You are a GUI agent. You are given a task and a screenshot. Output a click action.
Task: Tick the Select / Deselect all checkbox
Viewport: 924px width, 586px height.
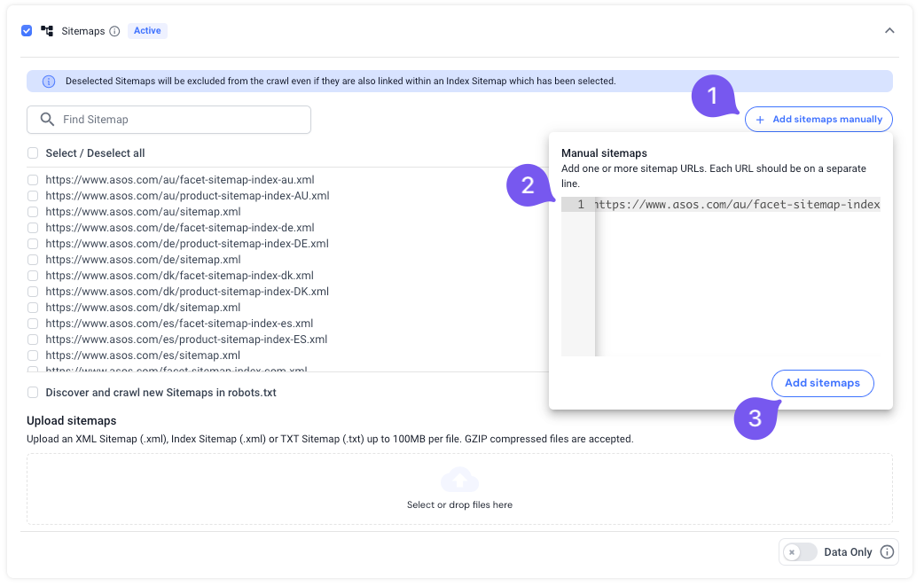(x=33, y=153)
